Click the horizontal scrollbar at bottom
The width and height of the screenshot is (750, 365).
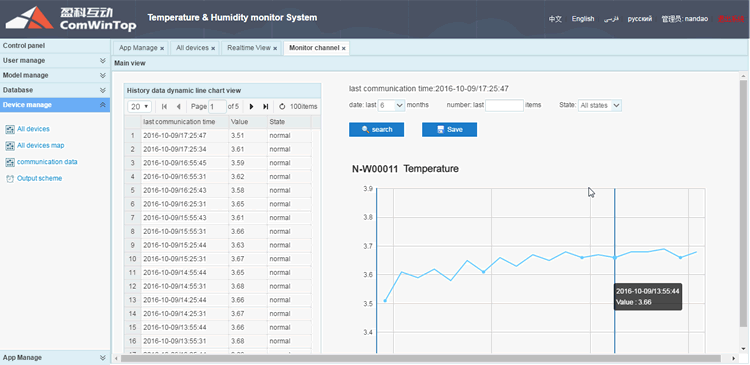421,358
